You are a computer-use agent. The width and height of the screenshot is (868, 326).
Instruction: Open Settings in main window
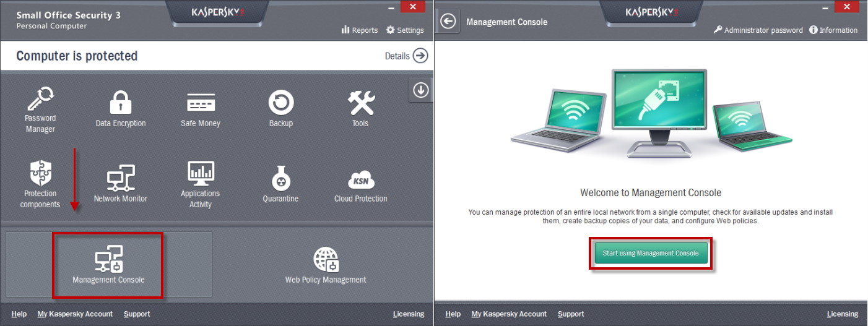[x=405, y=30]
